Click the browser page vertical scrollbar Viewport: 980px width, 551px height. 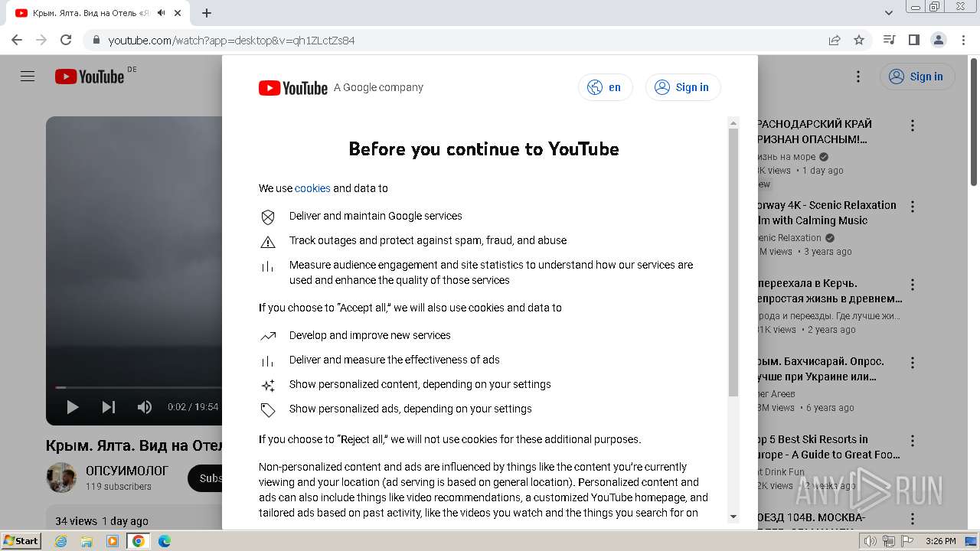(x=974, y=122)
